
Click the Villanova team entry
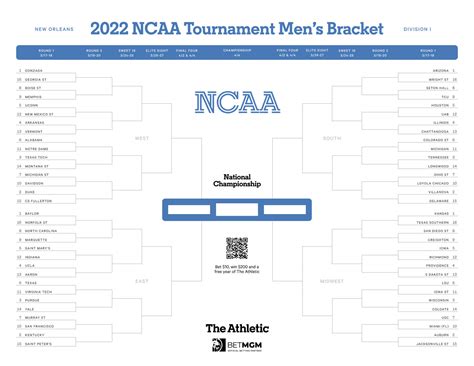438,192
